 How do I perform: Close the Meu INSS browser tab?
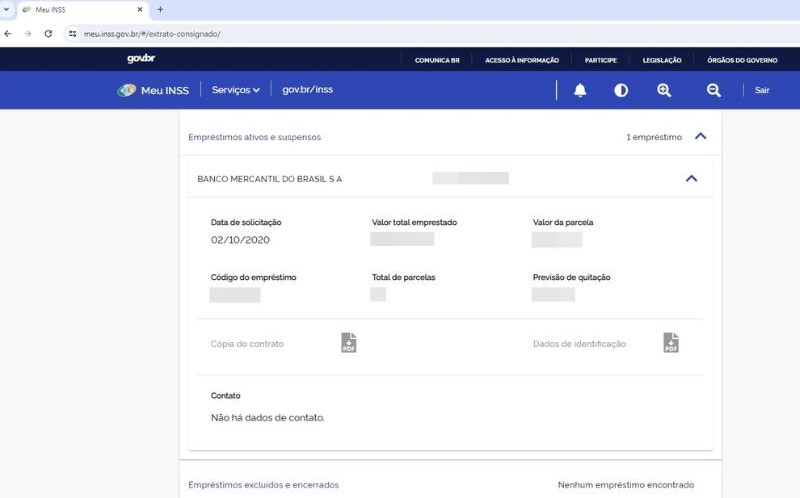[x=140, y=9]
